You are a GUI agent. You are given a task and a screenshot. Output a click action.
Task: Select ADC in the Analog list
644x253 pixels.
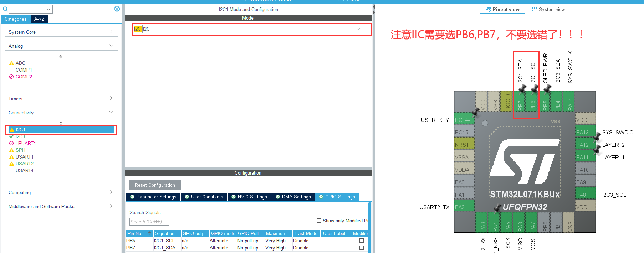[x=20, y=63]
